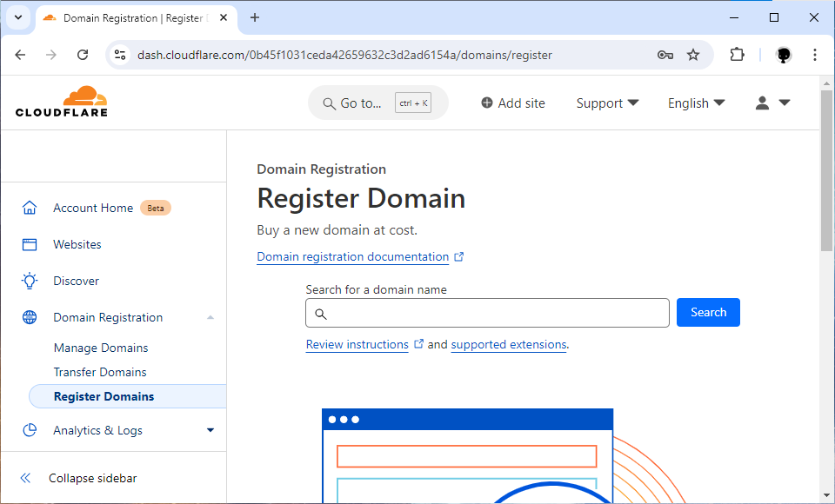Open Websites in the sidebar
The width and height of the screenshot is (835, 504).
[x=77, y=244]
